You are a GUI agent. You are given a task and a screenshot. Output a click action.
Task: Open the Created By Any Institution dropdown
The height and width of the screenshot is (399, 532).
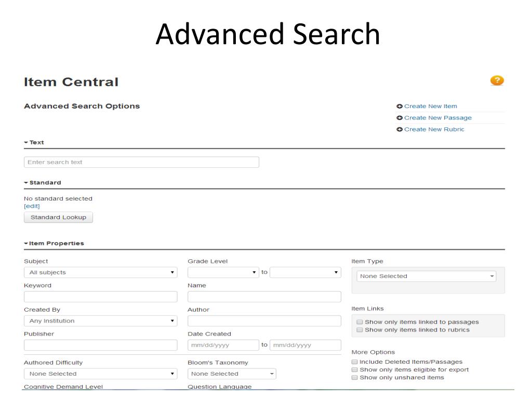click(x=100, y=321)
